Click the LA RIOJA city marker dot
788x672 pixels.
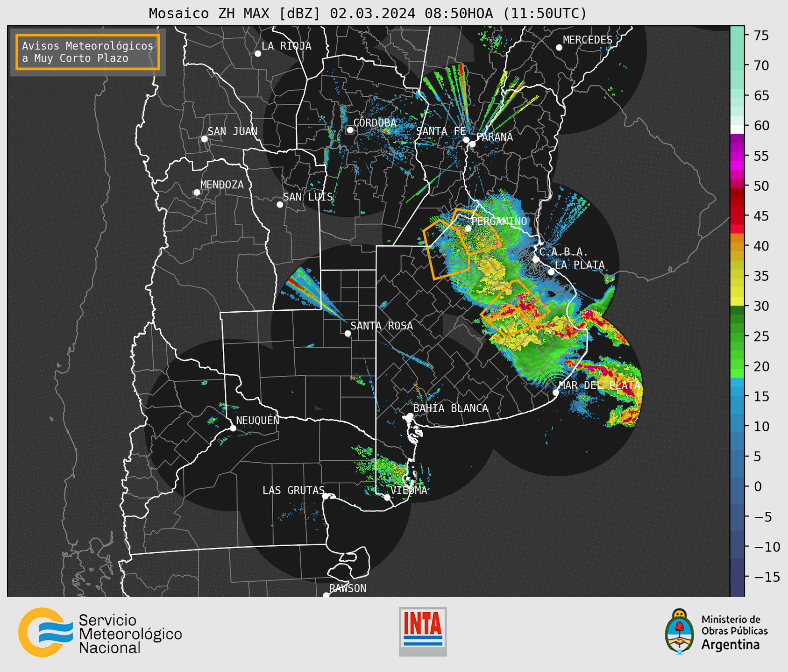[x=258, y=54]
